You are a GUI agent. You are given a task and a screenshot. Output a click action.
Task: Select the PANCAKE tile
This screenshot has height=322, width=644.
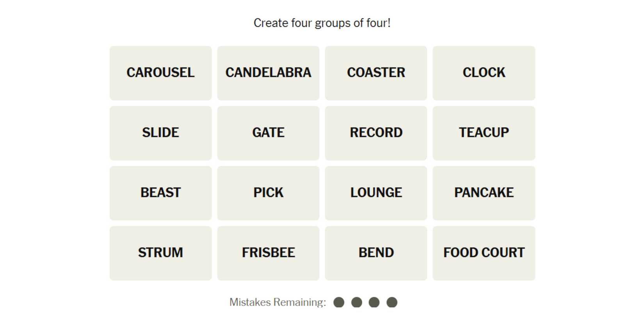tap(484, 193)
